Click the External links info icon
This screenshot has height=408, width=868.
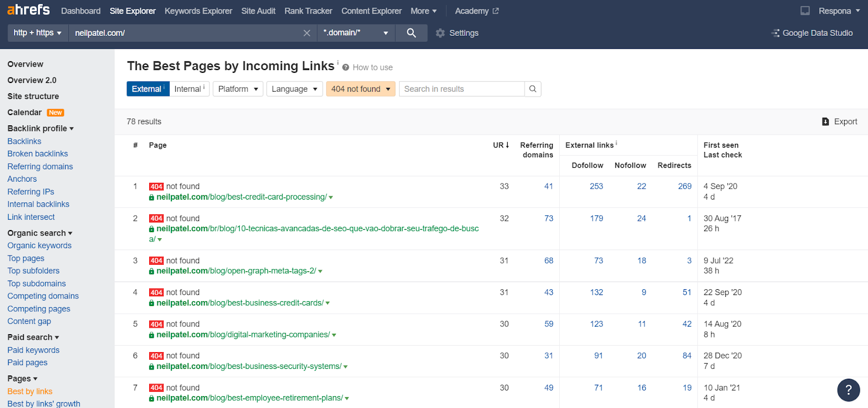click(x=616, y=144)
